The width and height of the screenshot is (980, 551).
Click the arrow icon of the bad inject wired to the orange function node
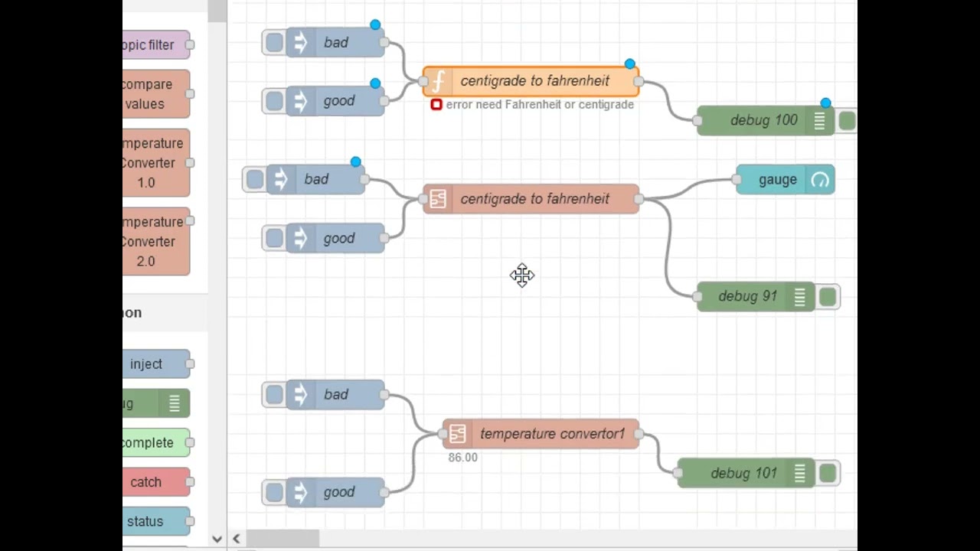300,43
